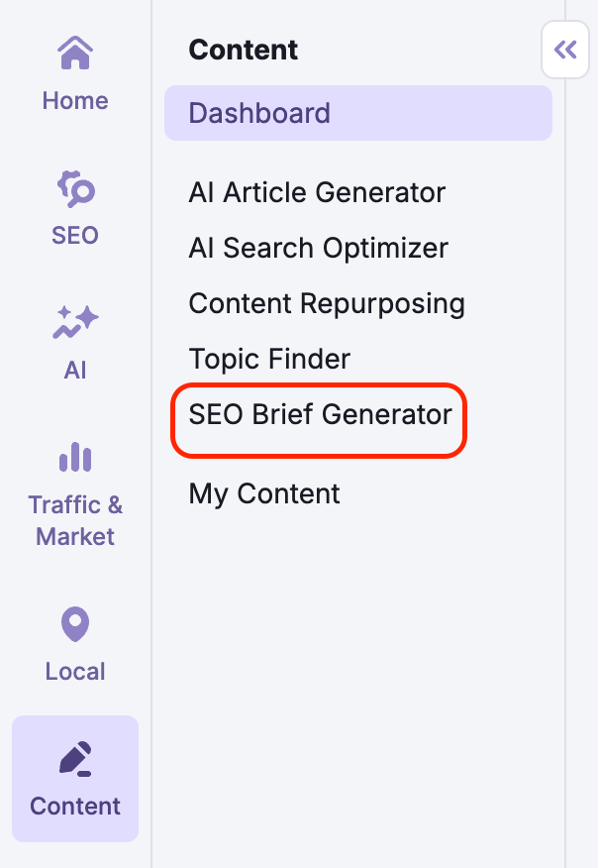The height and width of the screenshot is (868, 598).
Task: Open the Home navigation entry
Action: click(x=74, y=74)
